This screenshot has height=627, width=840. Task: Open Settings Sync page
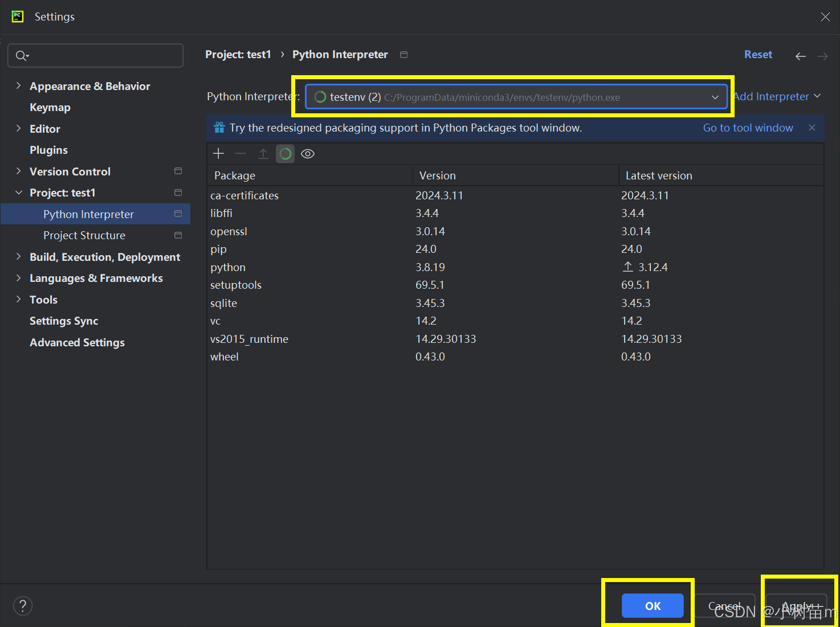[x=64, y=321]
